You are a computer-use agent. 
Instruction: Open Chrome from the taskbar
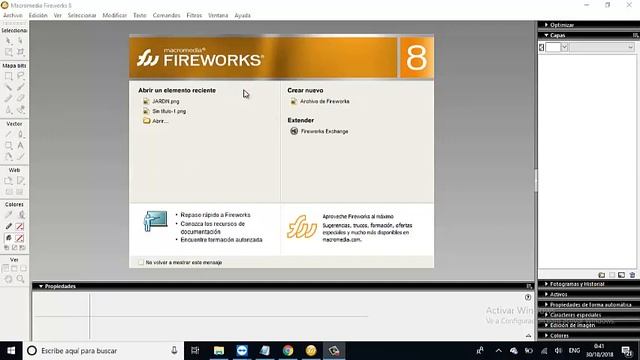288,351
